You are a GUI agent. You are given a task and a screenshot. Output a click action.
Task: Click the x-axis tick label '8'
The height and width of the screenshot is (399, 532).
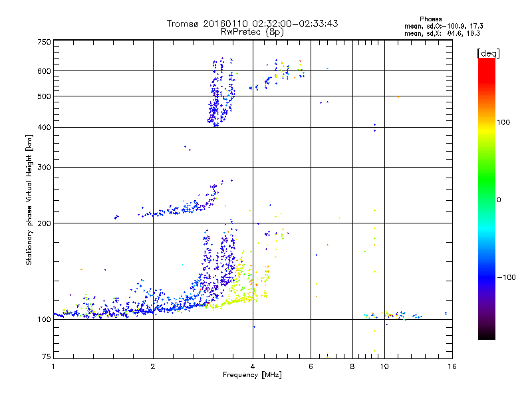click(352, 366)
